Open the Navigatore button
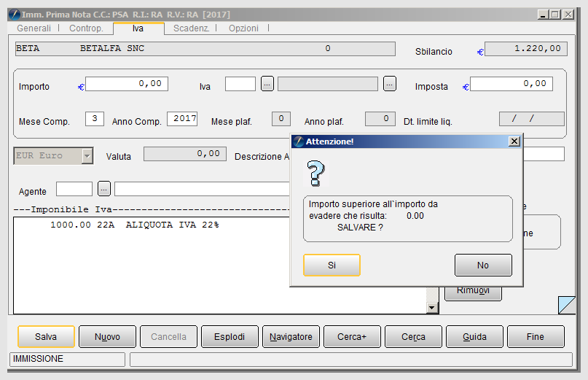The height and width of the screenshot is (380, 588). (x=291, y=336)
